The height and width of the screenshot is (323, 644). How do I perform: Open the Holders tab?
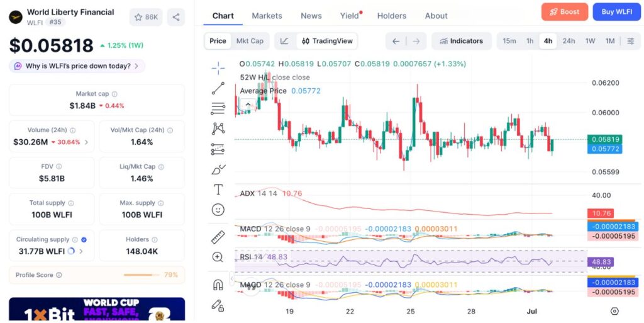[391, 16]
